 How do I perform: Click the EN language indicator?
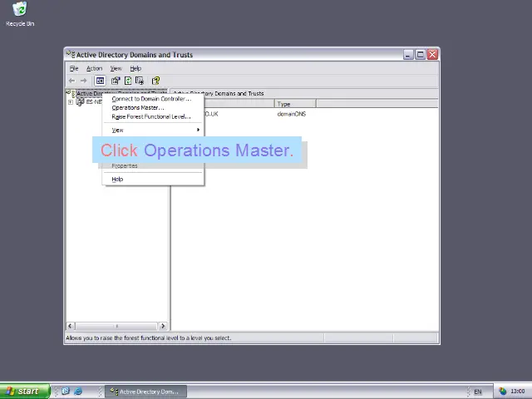click(478, 392)
